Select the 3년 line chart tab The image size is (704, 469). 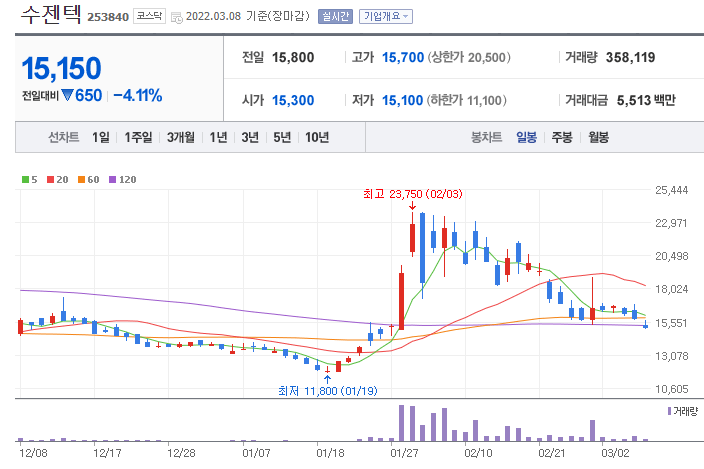click(250, 137)
